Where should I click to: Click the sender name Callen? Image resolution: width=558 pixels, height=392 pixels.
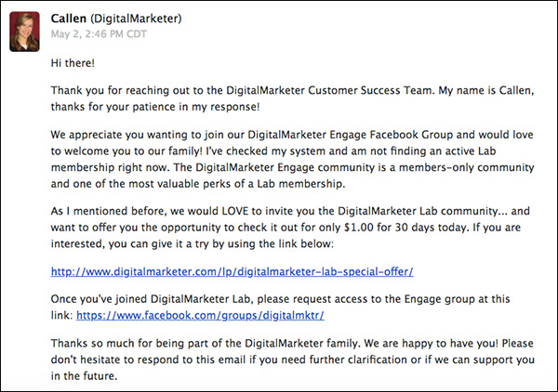pos(68,19)
